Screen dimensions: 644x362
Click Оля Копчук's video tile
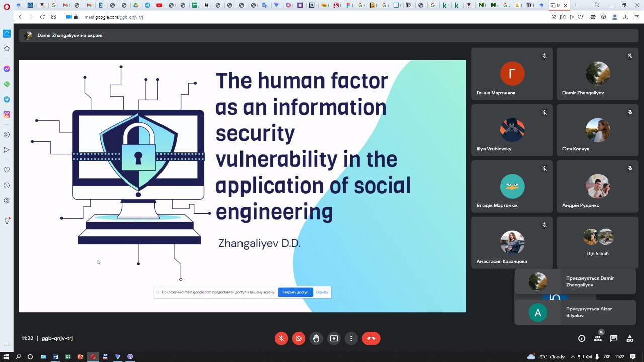(x=597, y=130)
